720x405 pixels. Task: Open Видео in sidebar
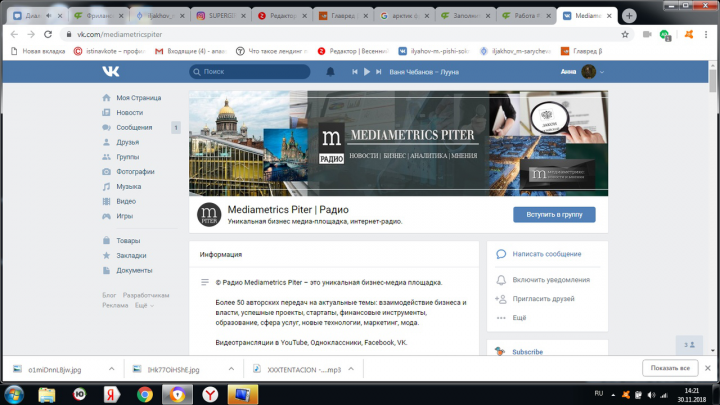point(126,201)
